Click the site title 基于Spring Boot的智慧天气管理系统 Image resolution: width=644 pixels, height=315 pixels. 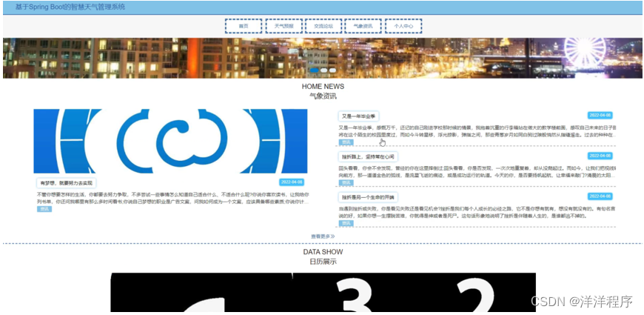pyautogui.click(x=70, y=7)
